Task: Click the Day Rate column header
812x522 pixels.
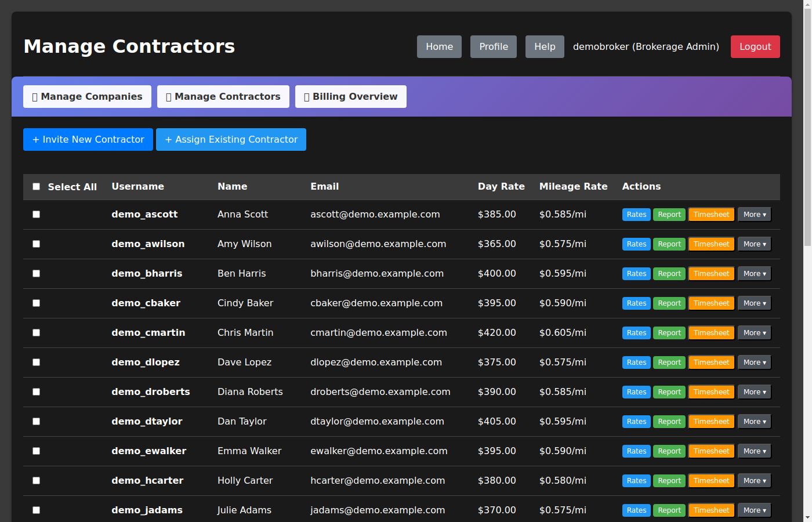Action: click(x=501, y=187)
